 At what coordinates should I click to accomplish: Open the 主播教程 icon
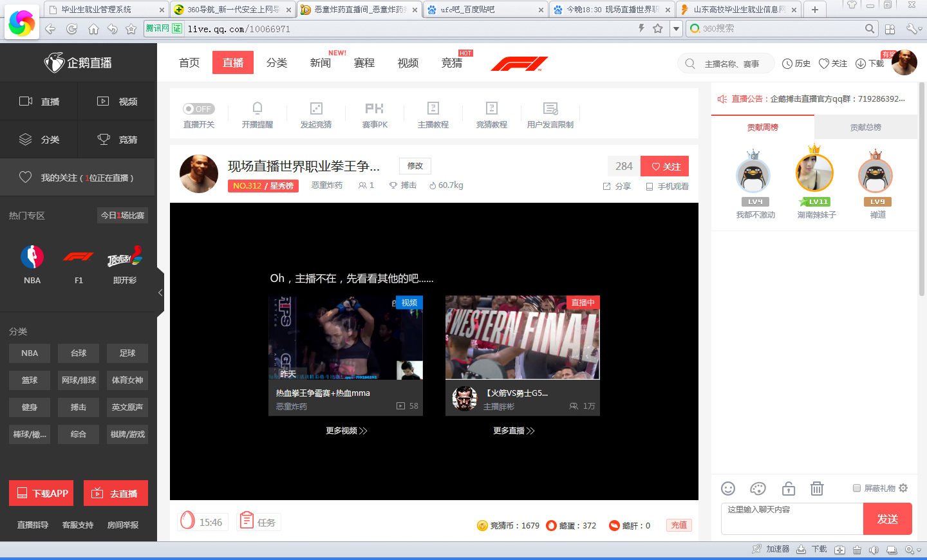coord(433,108)
